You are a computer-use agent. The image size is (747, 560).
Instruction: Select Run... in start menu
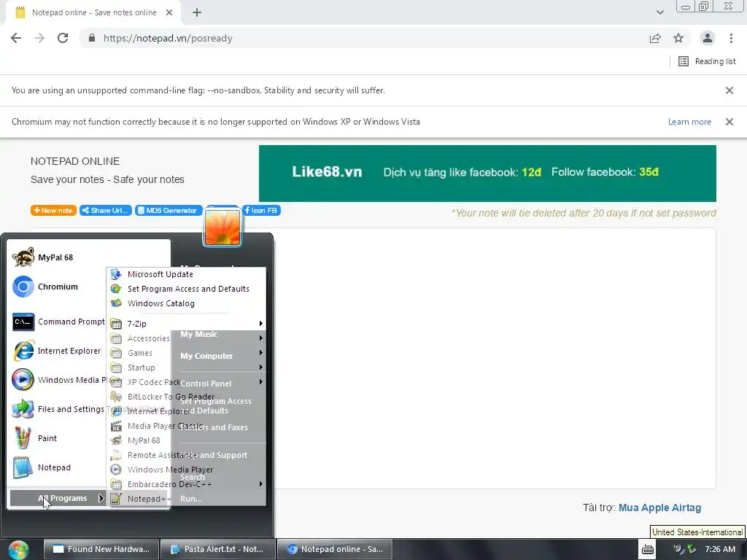point(191,499)
